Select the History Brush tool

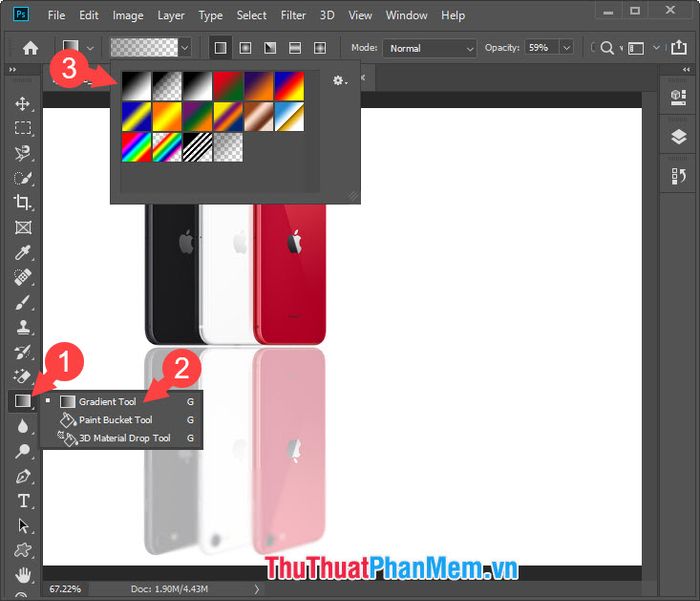[23, 351]
